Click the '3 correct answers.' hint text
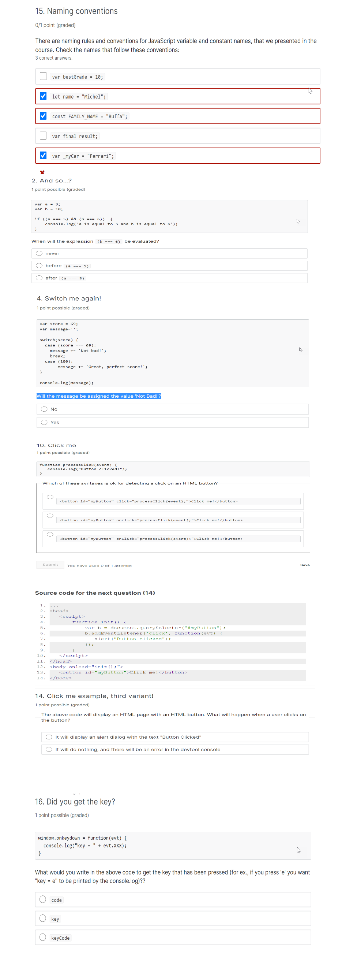 point(53,58)
